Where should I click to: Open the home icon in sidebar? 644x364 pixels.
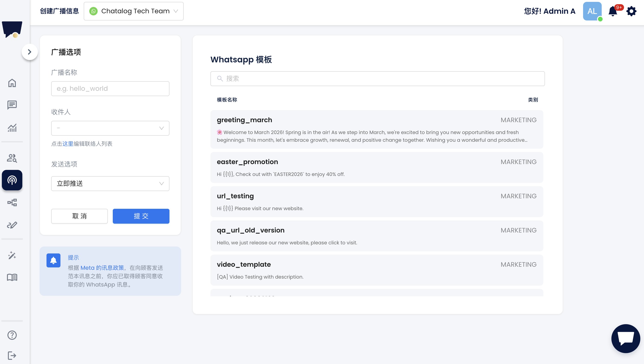[x=12, y=83]
